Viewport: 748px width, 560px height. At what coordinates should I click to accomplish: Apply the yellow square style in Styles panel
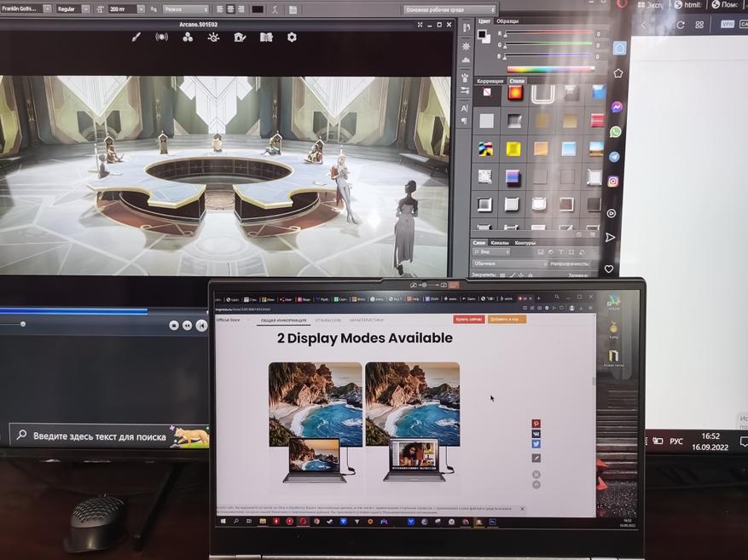[x=513, y=149]
